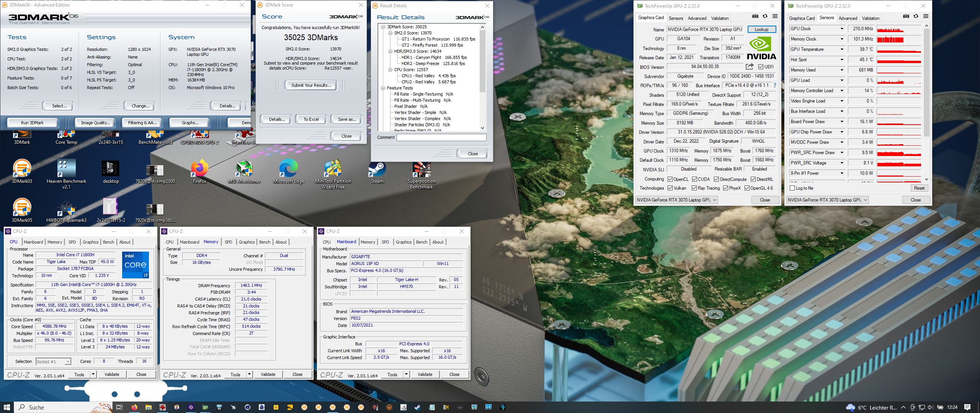Open notification center in system tray
This screenshot has height=413, width=980.
(967, 407)
